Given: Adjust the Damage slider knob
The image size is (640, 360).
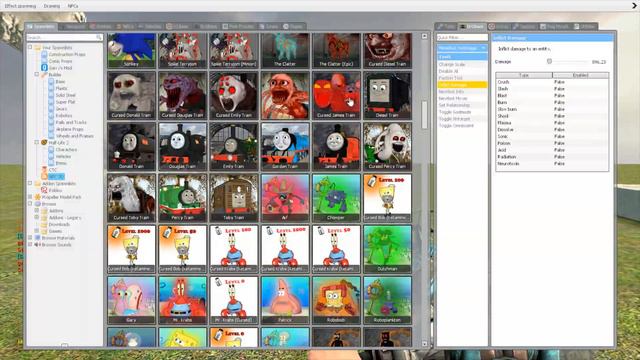Looking at the screenshot, I should (549, 61).
